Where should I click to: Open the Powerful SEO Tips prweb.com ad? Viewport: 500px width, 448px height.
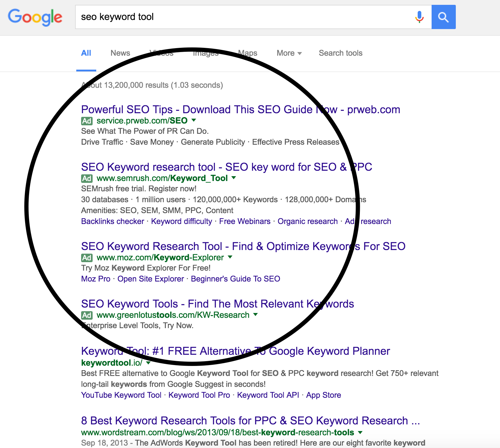click(x=241, y=110)
